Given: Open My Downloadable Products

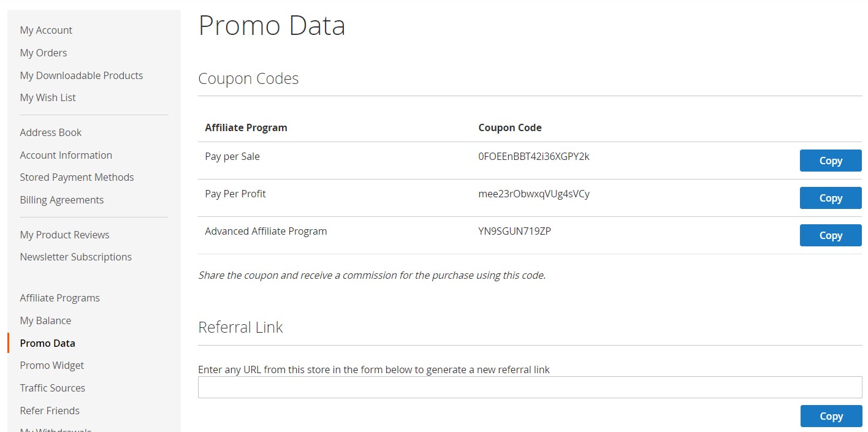Looking at the screenshot, I should [82, 75].
